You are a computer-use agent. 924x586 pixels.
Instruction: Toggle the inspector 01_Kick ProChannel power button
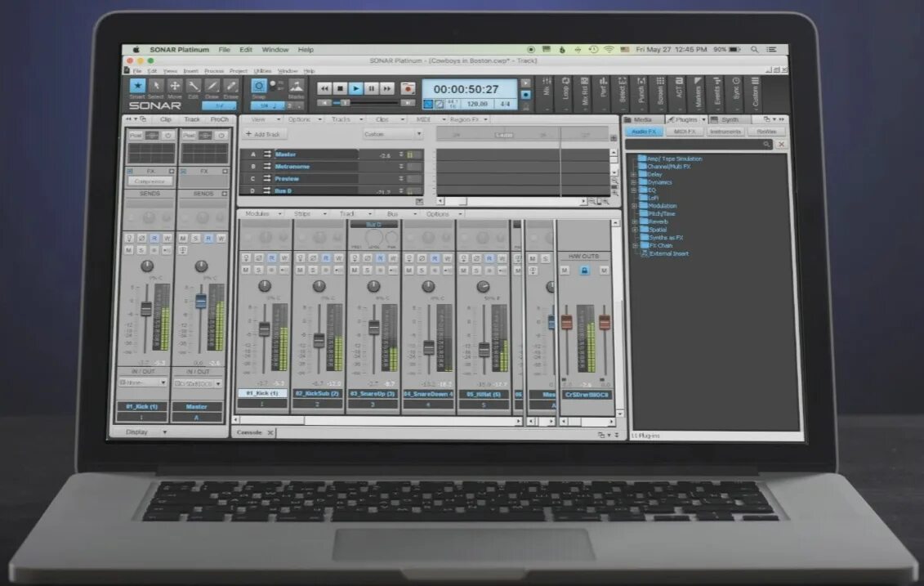(x=168, y=136)
